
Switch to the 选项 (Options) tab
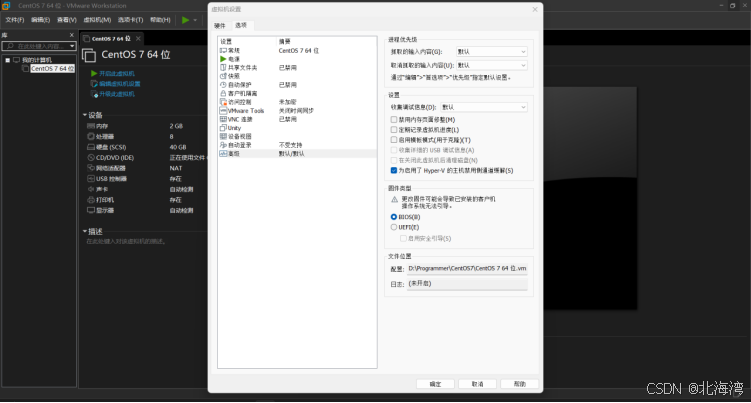click(x=241, y=25)
